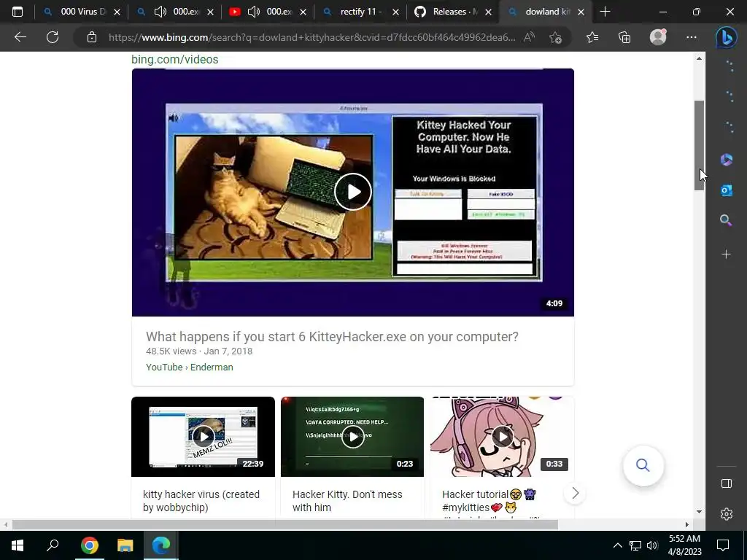
Task: Open Hacker tutorial #mykitties title
Action: (x=489, y=501)
